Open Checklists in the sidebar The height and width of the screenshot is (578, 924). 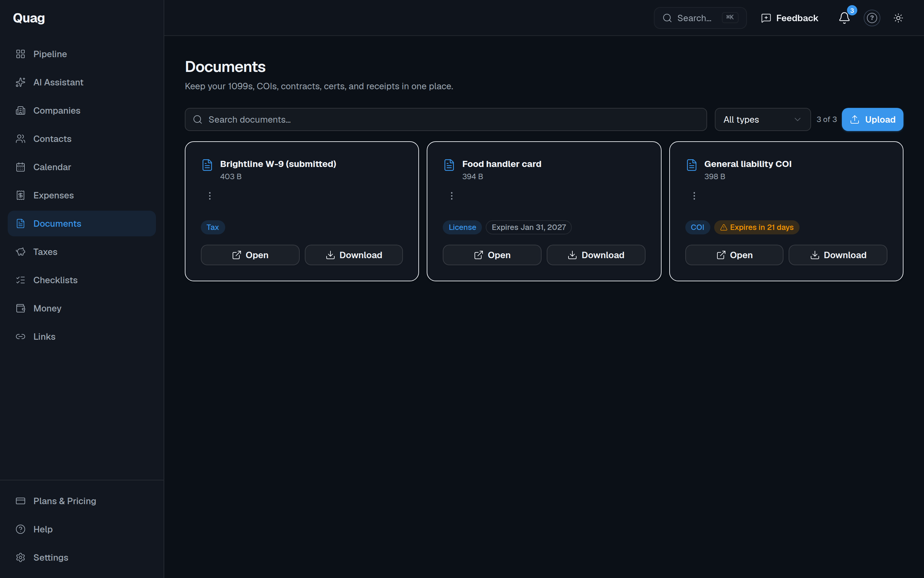coord(82,280)
